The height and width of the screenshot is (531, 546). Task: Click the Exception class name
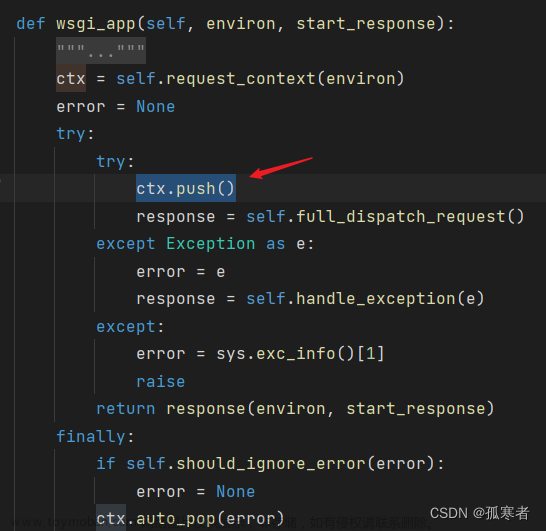point(211,243)
